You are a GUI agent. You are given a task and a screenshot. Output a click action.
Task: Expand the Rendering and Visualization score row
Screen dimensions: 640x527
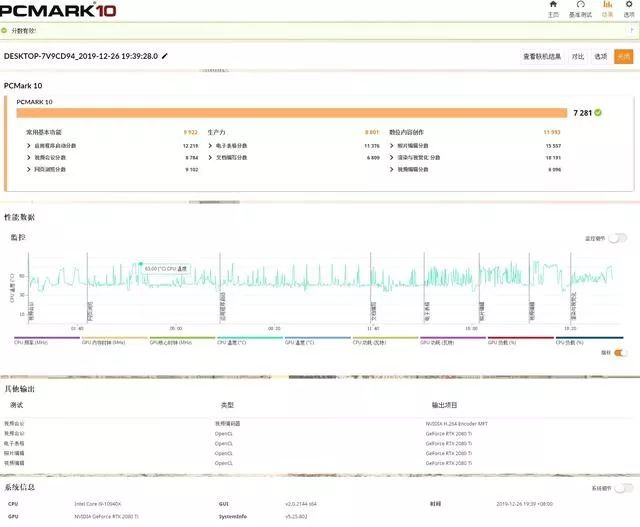coord(476,158)
